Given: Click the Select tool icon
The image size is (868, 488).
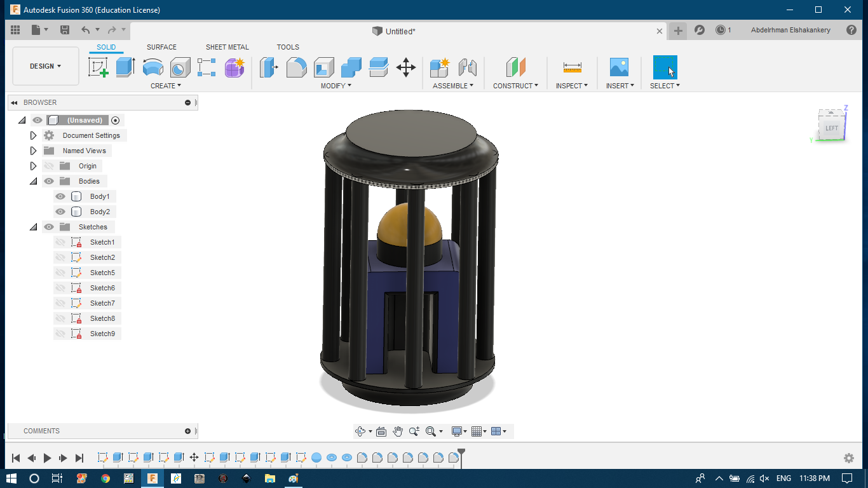Looking at the screenshot, I should pyautogui.click(x=665, y=67).
